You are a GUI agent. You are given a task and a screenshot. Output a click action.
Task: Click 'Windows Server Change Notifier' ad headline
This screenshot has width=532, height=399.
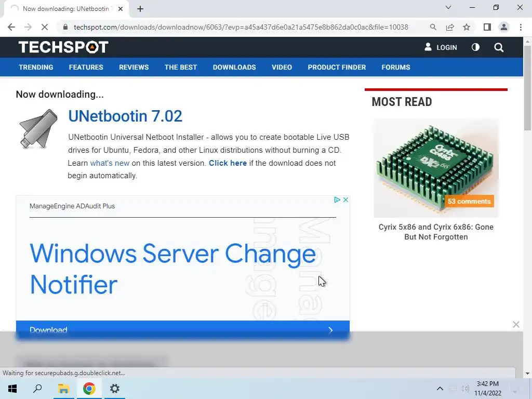(x=172, y=269)
